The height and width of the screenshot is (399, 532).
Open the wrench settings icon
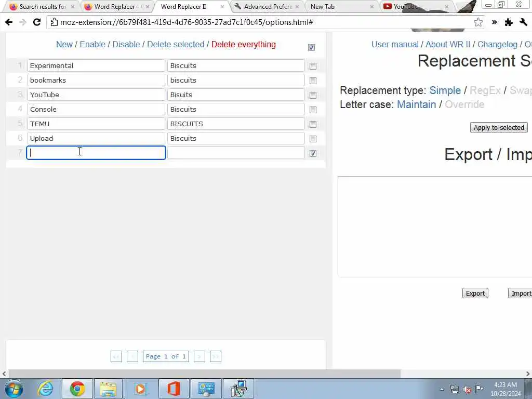click(x=523, y=22)
